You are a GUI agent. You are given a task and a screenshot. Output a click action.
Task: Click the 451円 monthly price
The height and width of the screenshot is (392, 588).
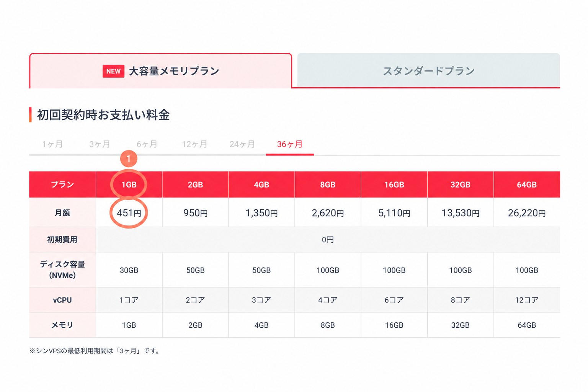129,213
